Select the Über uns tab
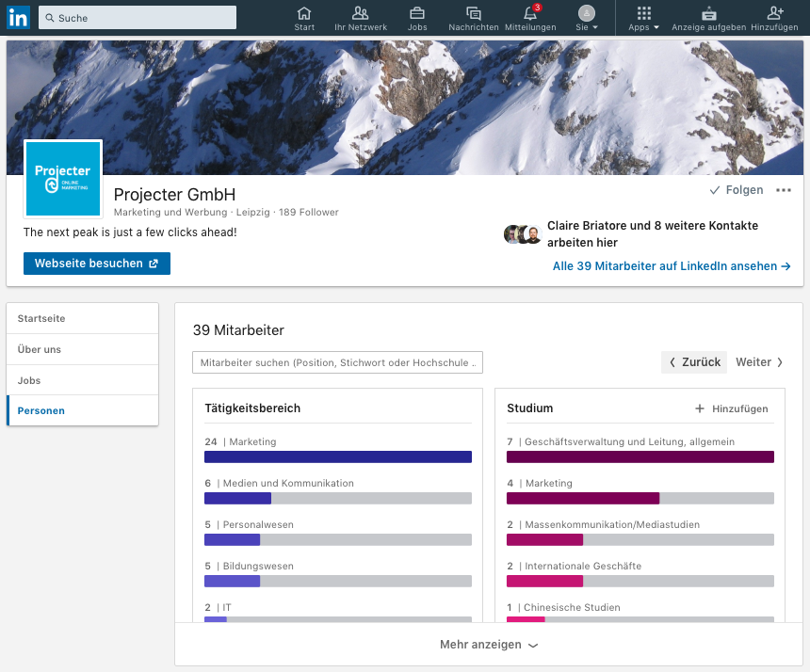The height and width of the screenshot is (672, 810). 83,349
